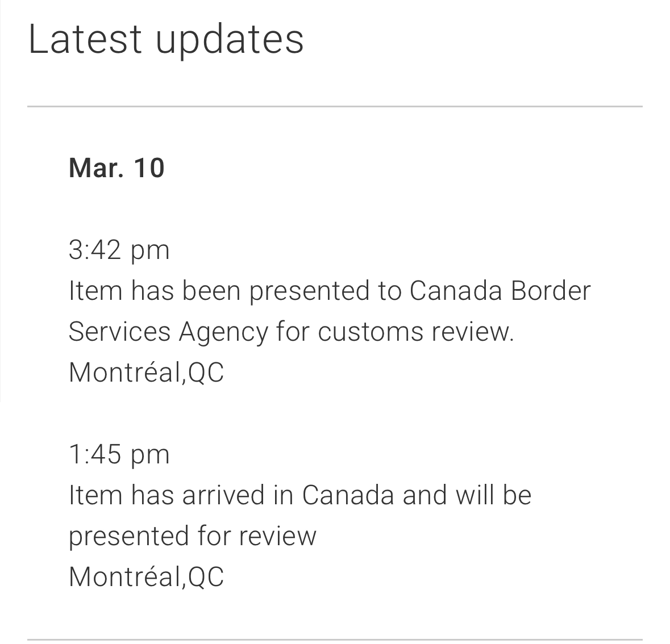Click the "Item has been presented" status line
Screen dimensions: 670x644
click(x=330, y=291)
